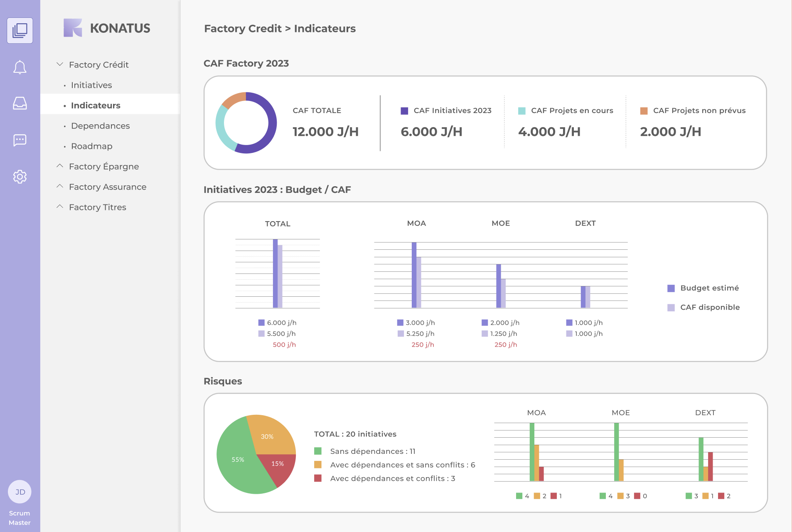This screenshot has width=792, height=532.
Task: Open the Roadmap menu item
Action: (91, 146)
